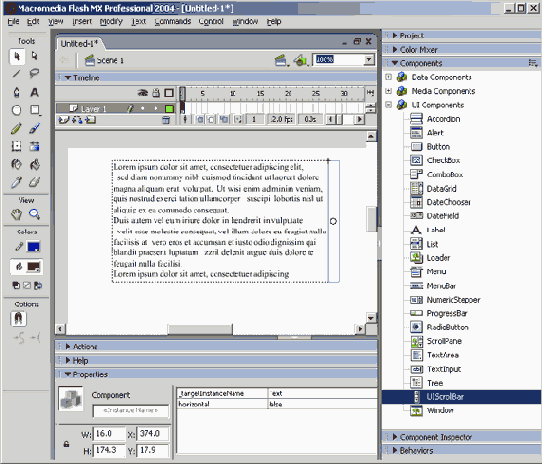The width and height of the screenshot is (542, 464).
Task: Toggle lock all layers padlock icon
Action: [156, 93]
